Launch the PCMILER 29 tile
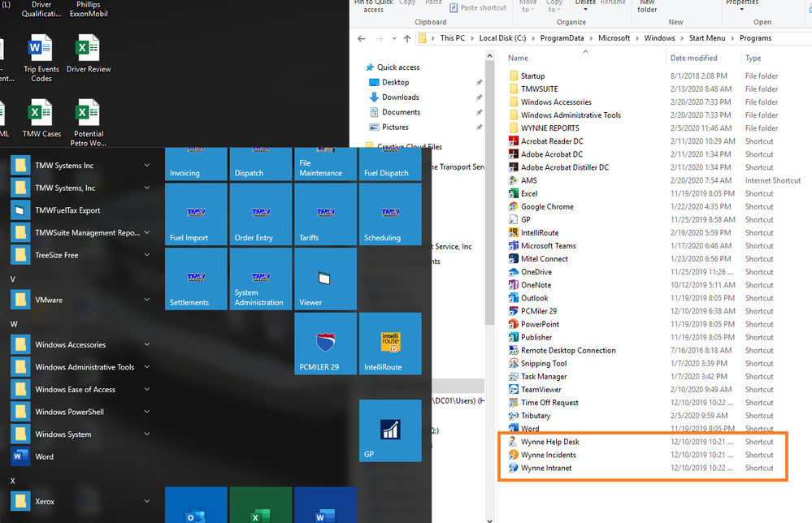Screen dimensions: 812x523 (x=325, y=344)
